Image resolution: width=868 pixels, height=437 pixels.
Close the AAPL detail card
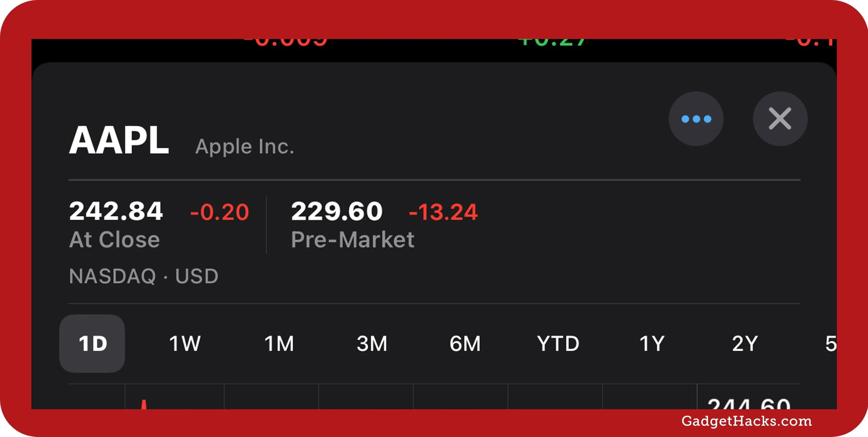tap(780, 119)
